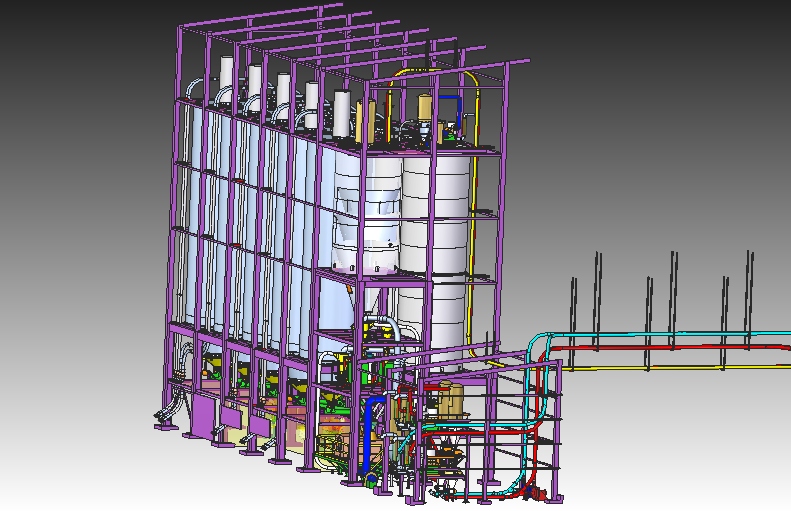
Task: Select the tan filter unit atop the silo
Action: click(424, 108)
